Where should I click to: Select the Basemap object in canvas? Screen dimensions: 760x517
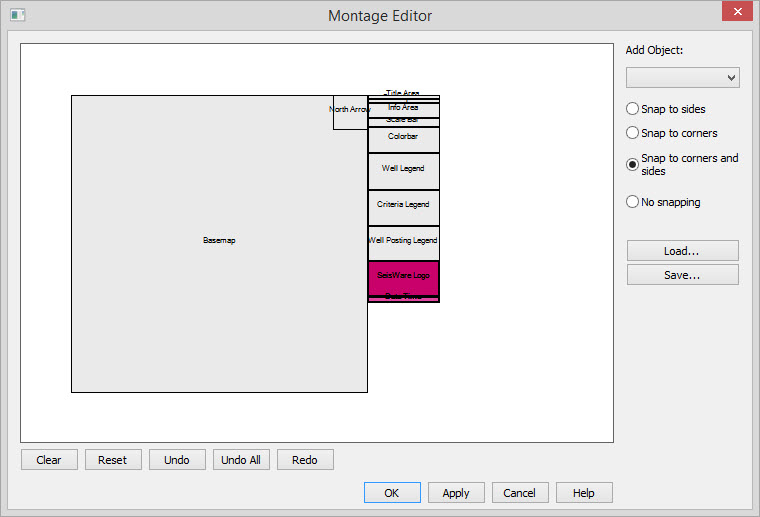click(x=219, y=242)
